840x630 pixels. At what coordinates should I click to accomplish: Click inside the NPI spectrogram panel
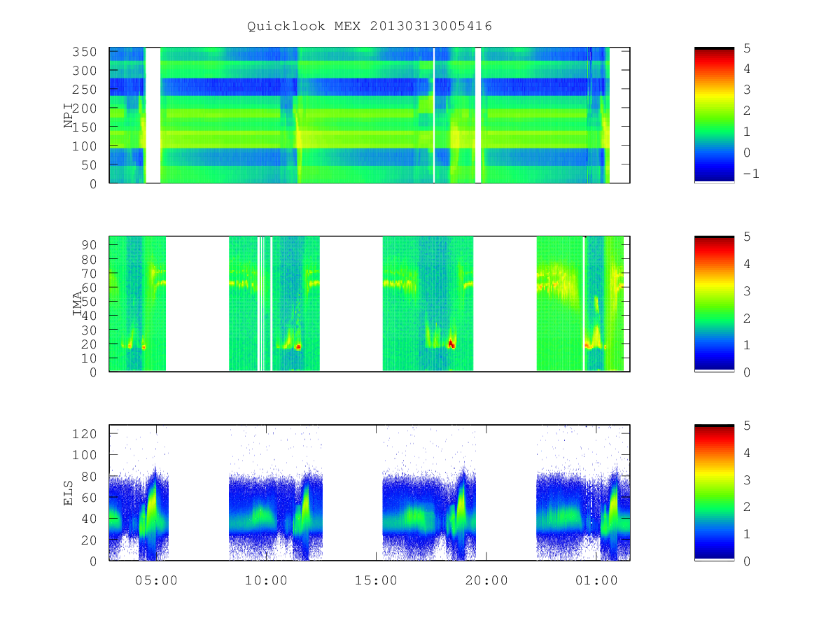[370, 115]
